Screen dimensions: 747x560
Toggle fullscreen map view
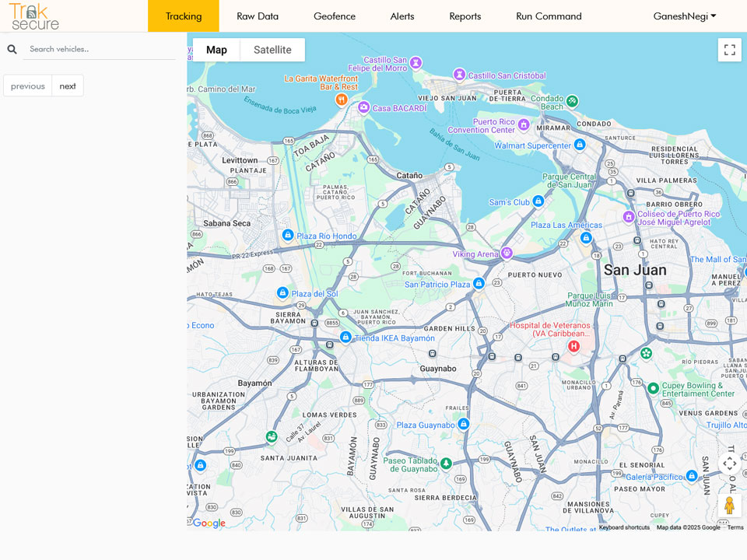(729, 50)
